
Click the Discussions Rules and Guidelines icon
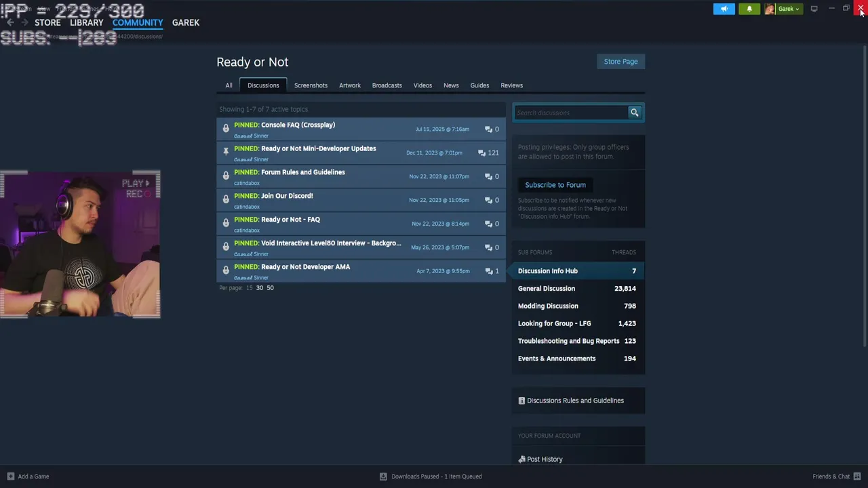(521, 401)
